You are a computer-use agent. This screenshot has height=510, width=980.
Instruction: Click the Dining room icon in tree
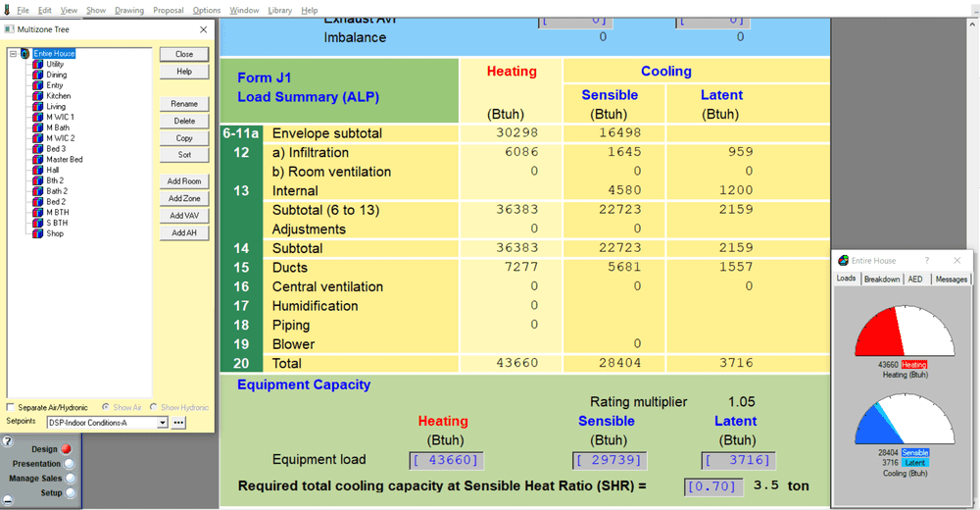38,75
